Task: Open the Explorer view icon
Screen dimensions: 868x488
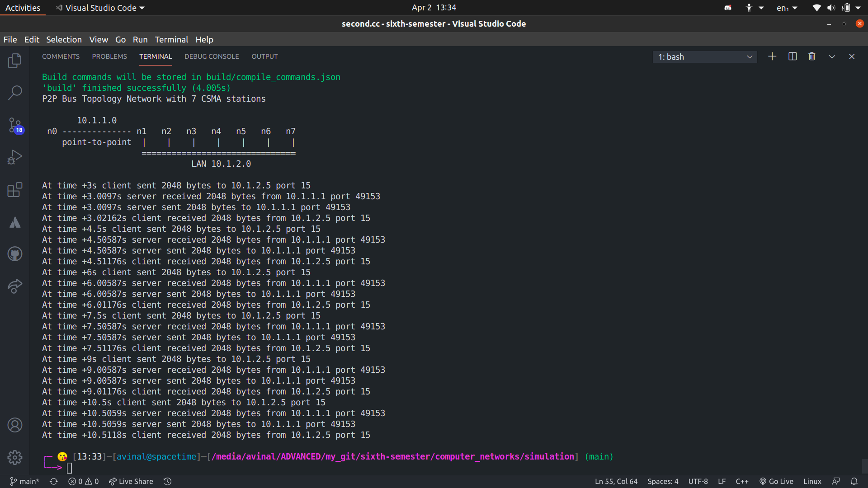Action: 15,61
